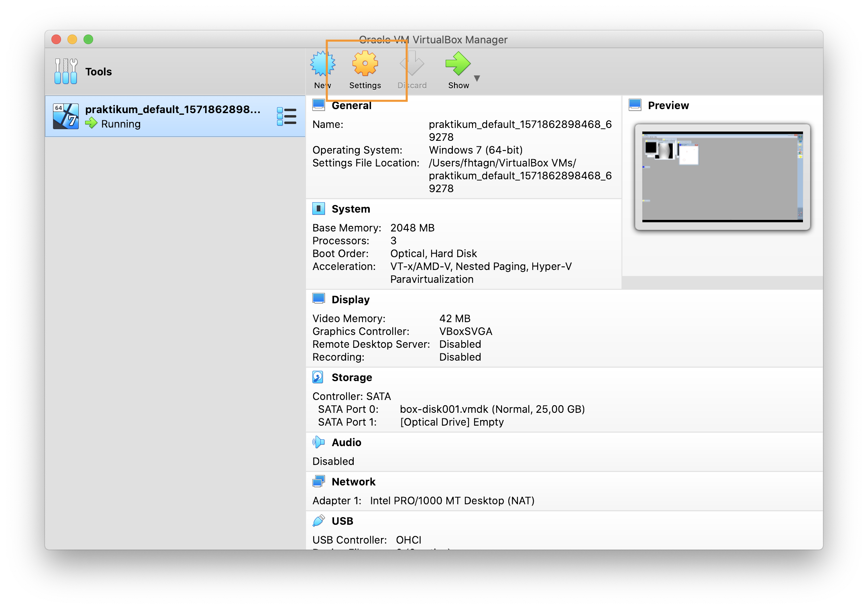The image size is (868, 609).
Task: Click the green Show arrow icon
Action: click(458, 64)
